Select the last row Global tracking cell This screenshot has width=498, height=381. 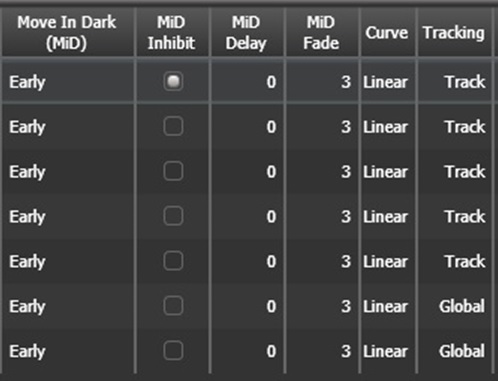click(x=455, y=351)
